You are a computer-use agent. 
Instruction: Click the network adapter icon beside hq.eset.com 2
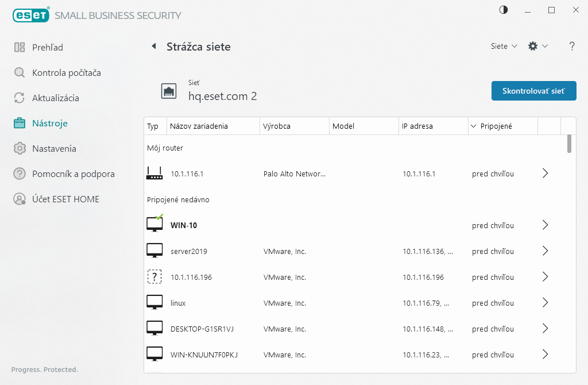point(169,91)
